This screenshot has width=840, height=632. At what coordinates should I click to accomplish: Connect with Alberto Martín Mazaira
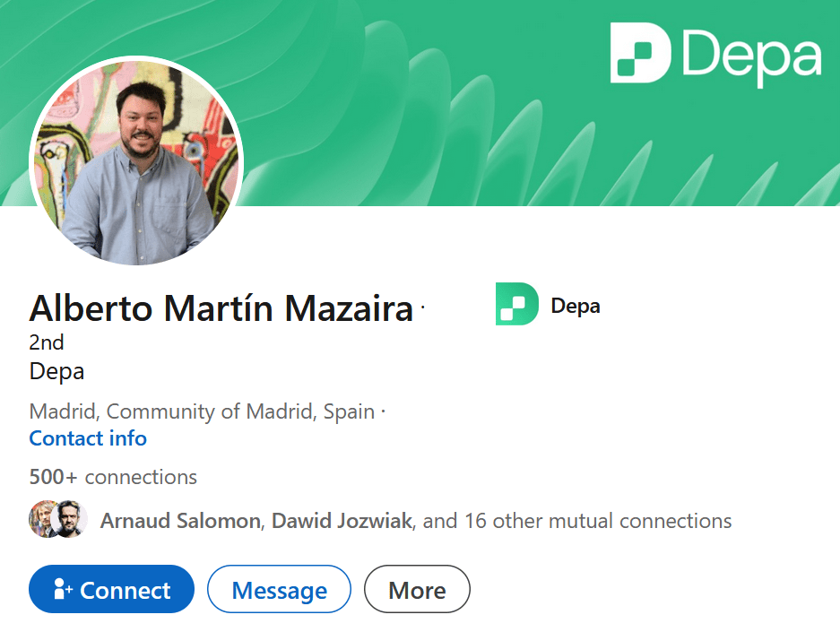click(x=111, y=589)
